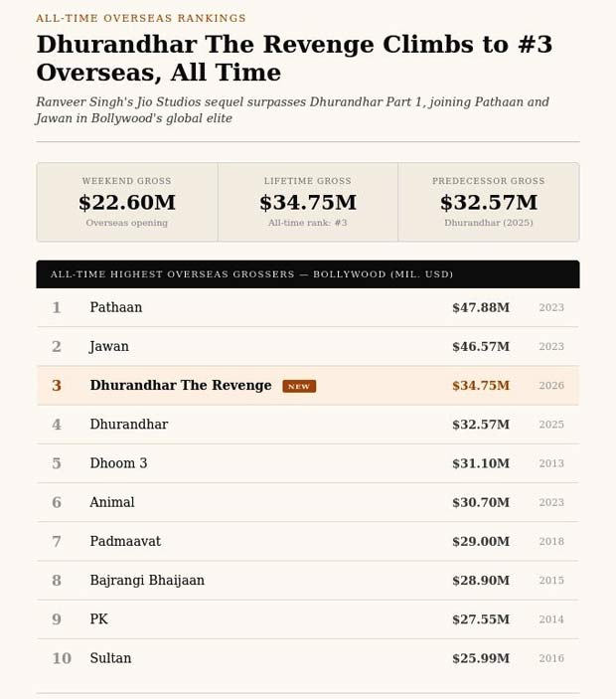Click the year 2026

coord(551,386)
